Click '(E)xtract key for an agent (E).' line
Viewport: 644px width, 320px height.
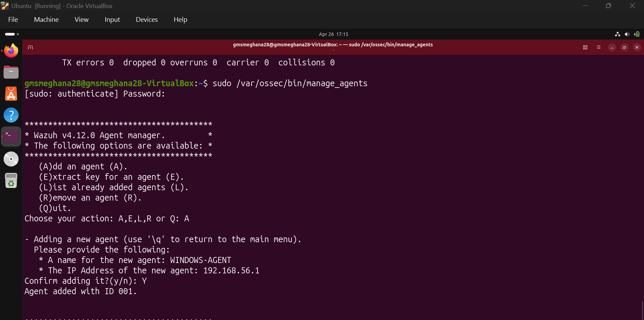coord(111,177)
